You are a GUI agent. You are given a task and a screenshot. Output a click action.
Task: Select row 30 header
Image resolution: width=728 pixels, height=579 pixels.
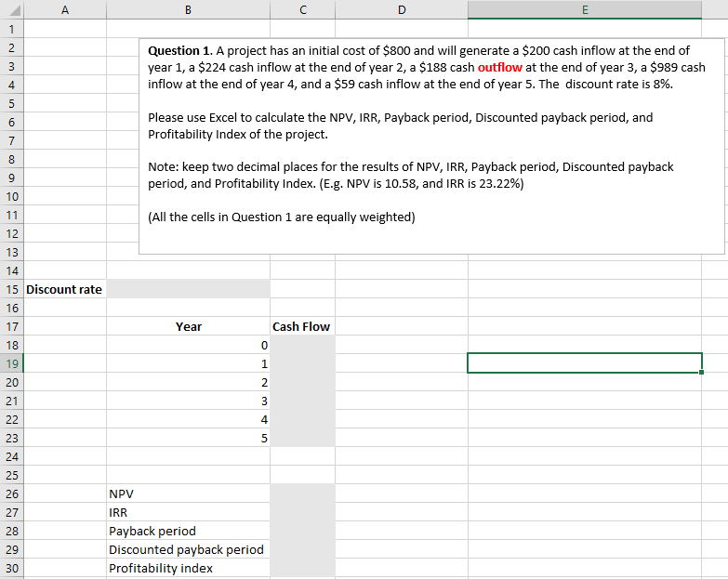(11, 568)
